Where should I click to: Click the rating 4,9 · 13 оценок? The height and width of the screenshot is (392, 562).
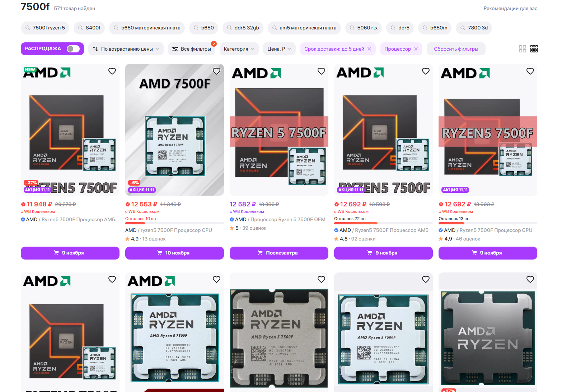(x=145, y=239)
